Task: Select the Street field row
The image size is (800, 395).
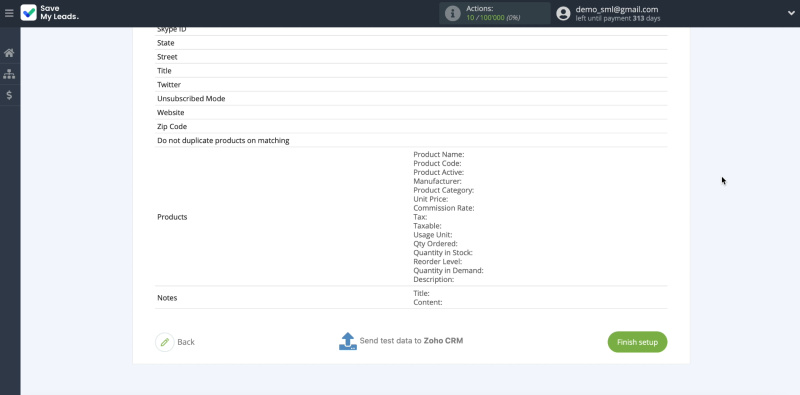Action: 411,57
